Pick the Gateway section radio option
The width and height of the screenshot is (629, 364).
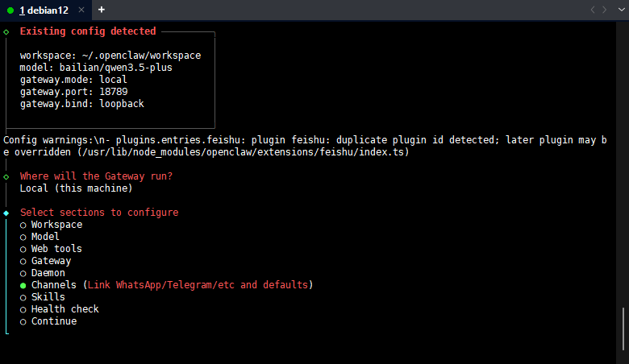pos(23,261)
